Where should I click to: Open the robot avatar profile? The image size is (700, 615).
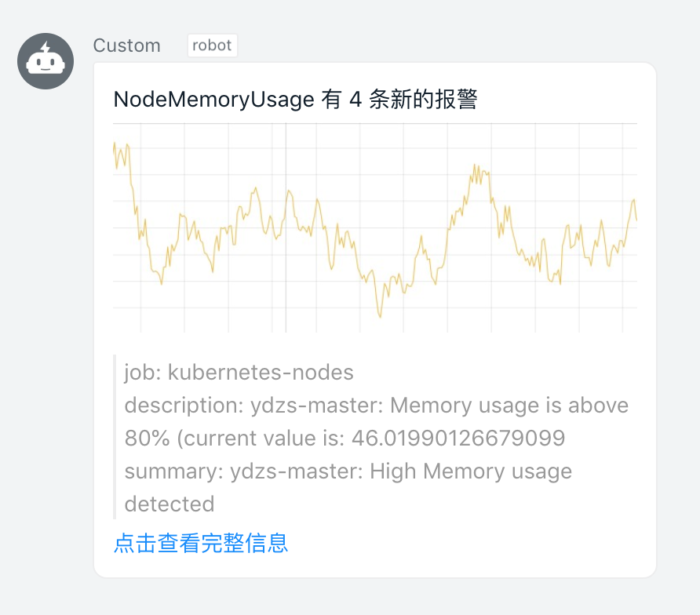click(x=46, y=61)
